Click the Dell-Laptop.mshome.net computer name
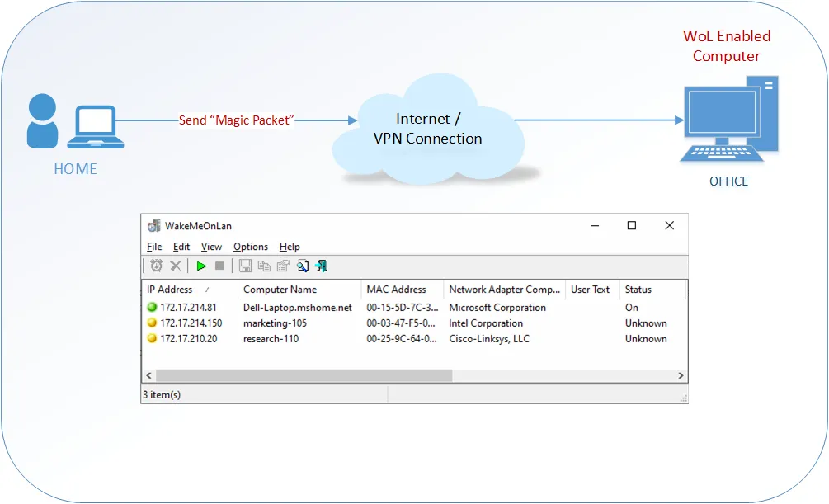Viewport: 829px width, 504px height. (298, 307)
